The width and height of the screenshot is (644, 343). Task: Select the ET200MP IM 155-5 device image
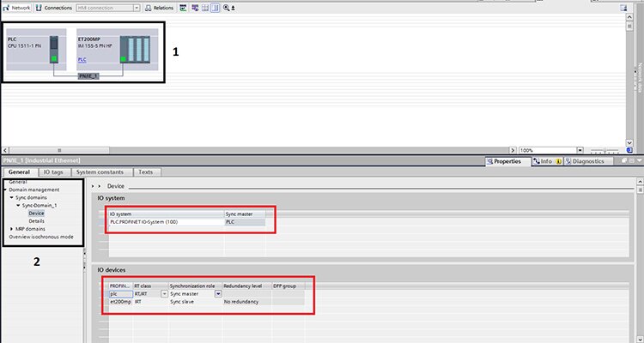pyautogui.click(x=135, y=49)
